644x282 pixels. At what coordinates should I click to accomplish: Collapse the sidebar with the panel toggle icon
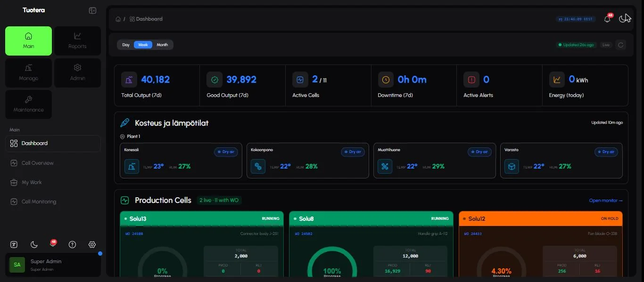tap(92, 10)
